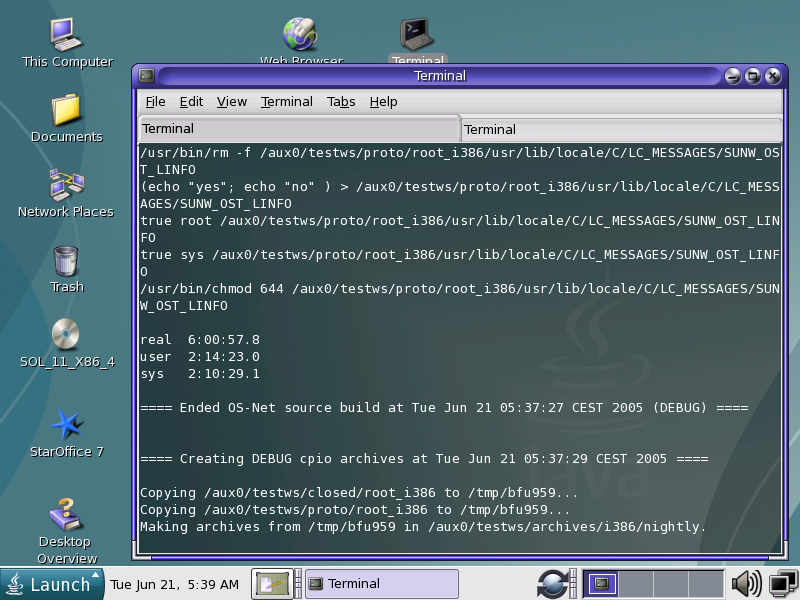
Task: Switch to the first workspace in the switcher
Action: 602,584
